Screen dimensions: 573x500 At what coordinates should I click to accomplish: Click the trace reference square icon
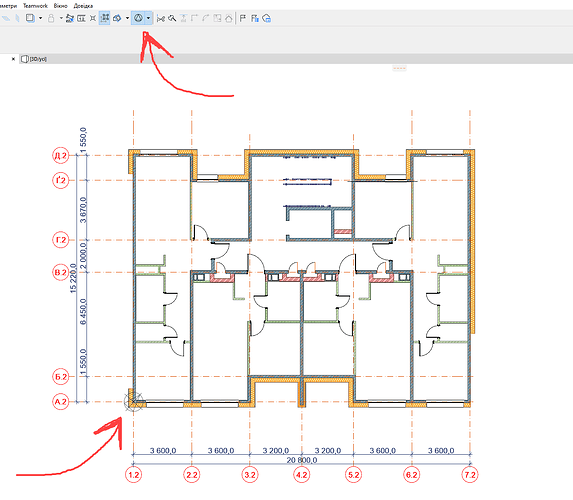[30, 18]
